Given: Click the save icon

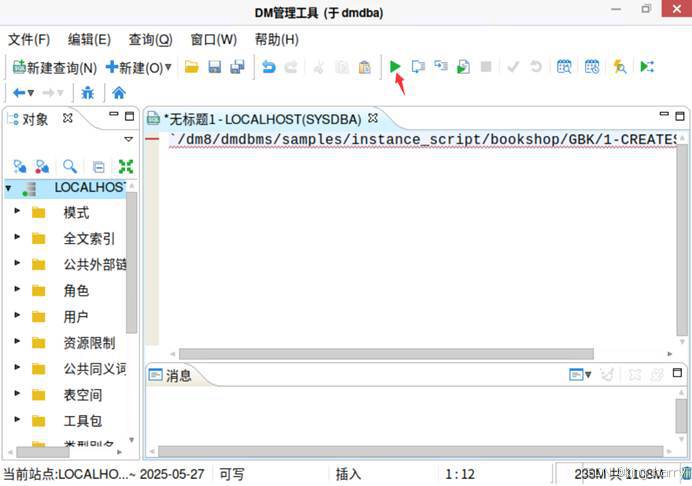Looking at the screenshot, I should click(x=214, y=67).
